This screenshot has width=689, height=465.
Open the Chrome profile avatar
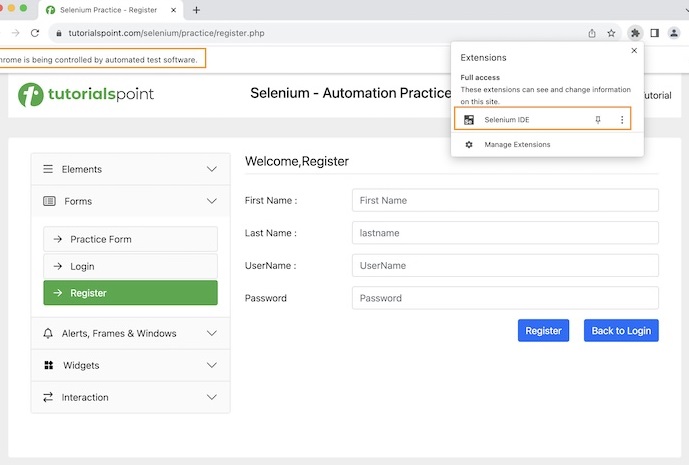click(x=675, y=33)
